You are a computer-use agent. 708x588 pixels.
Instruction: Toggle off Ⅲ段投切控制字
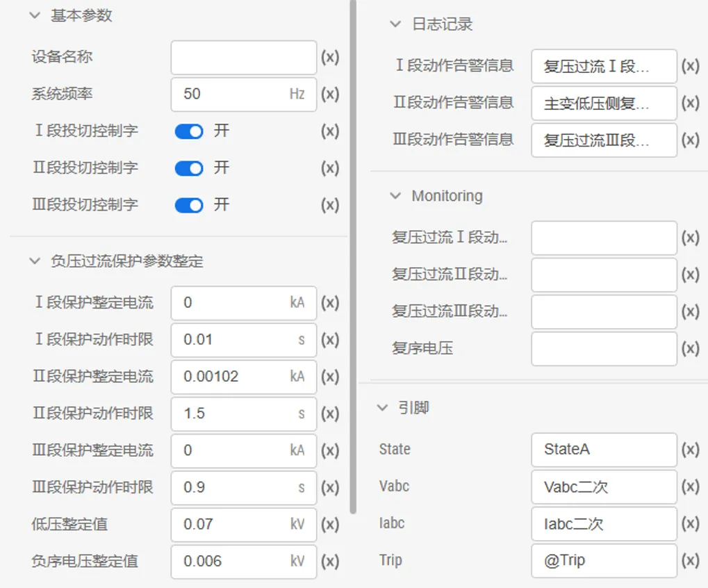tap(188, 204)
